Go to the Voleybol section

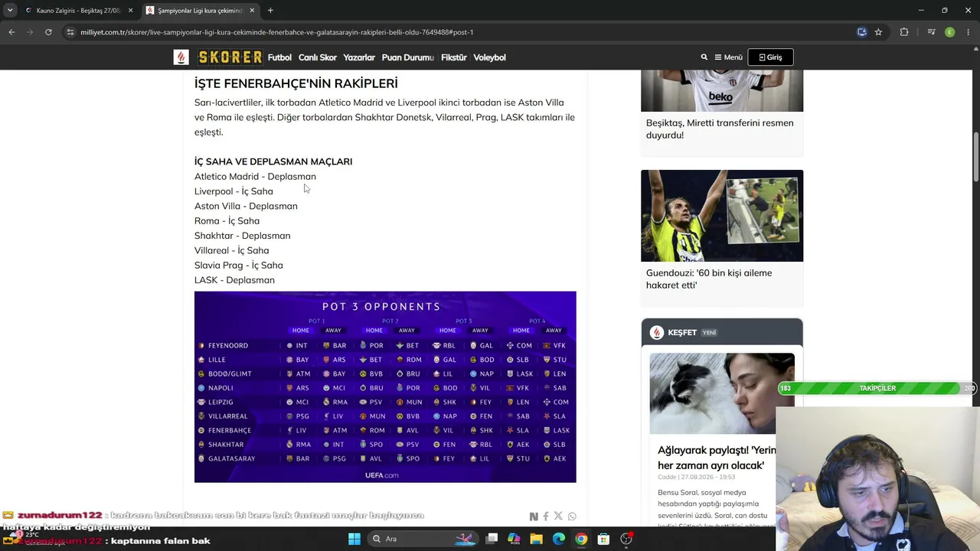tap(489, 57)
